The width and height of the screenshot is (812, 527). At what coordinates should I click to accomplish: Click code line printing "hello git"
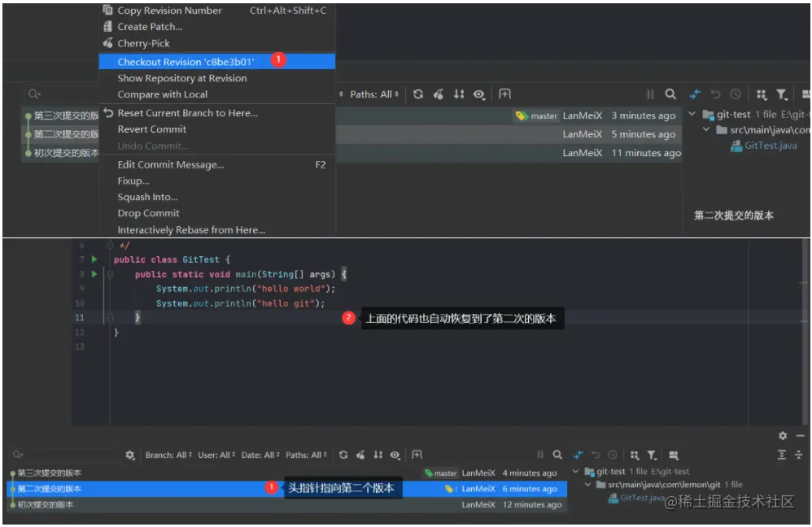click(x=240, y=303)
